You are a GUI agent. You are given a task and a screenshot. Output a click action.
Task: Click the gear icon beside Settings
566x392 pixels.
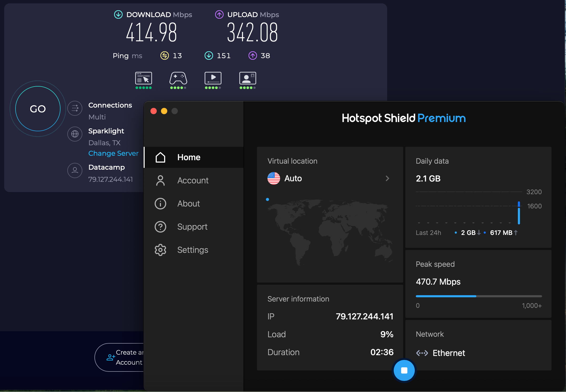tap(160, 250)
